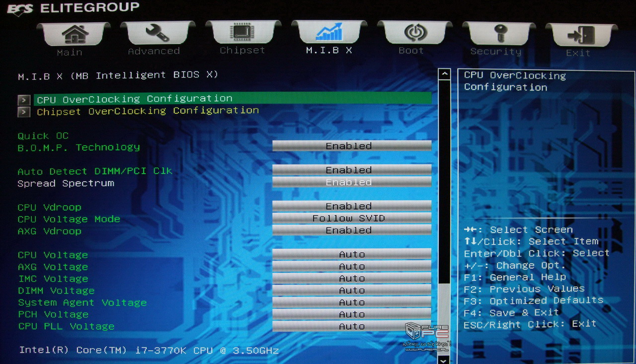Click the F3: Optimized Defaults help line
The width and height of the screenshot is (636, 364).
[x=534, y=300]
